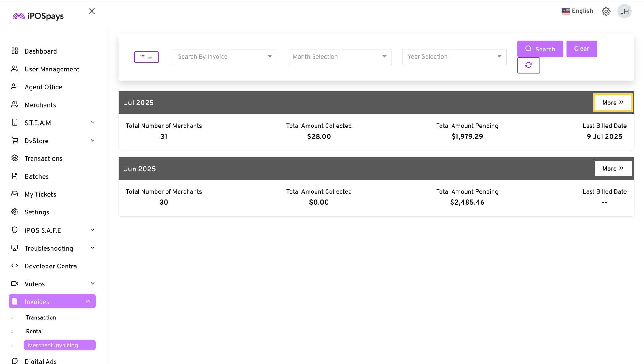Viewport: 644px width, 364px height.
Task: Click the purple Search button
Action: [x=540, y=49]
